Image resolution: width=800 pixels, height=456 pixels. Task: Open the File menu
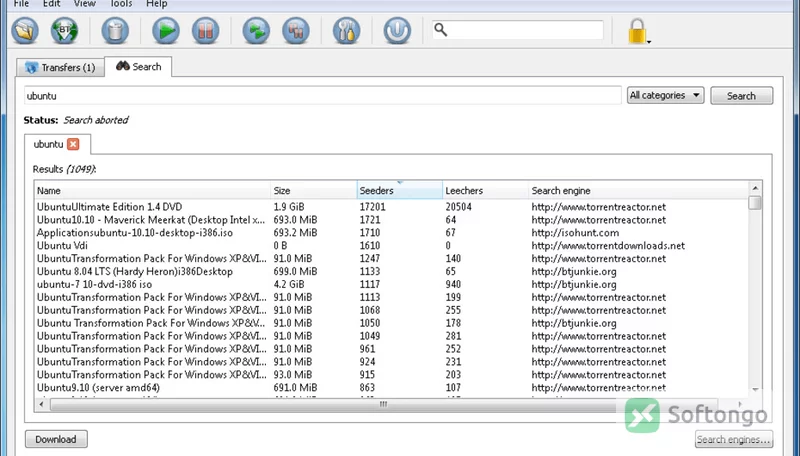(x=21, y=4)
